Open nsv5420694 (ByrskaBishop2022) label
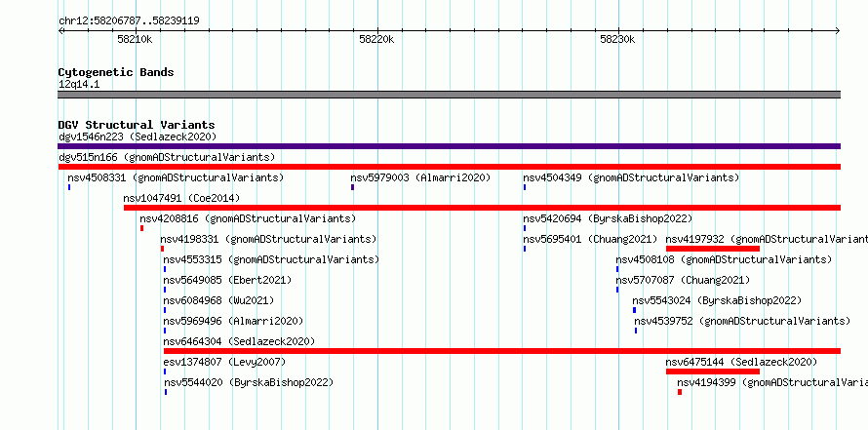Viewport: 868px width, 430px height. [608, 218]
